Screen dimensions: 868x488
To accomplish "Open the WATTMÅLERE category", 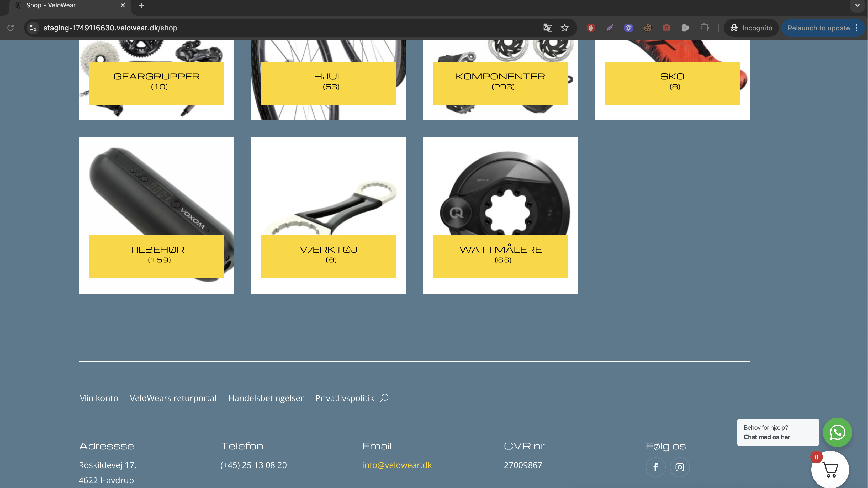I will click(500, 257).
